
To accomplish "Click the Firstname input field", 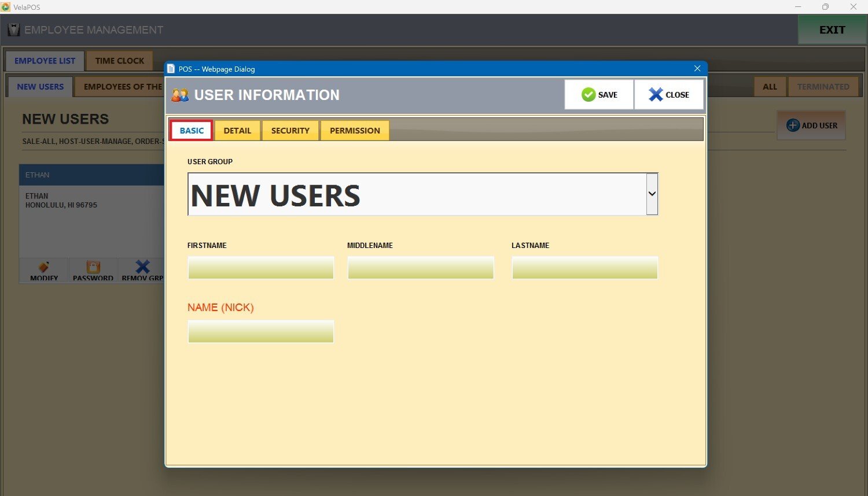I will pyautogui.click(x=260, y=268).
